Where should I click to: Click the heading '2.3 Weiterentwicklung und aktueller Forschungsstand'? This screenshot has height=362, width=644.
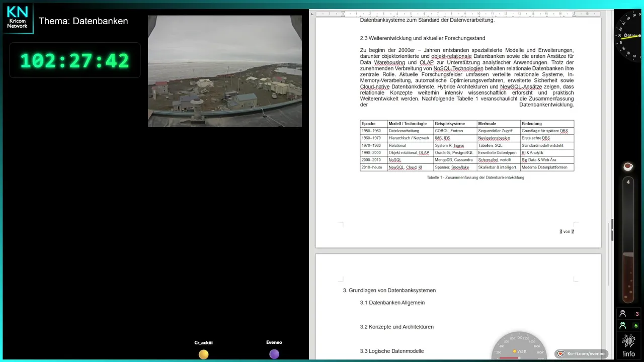[x=423, y=38]
